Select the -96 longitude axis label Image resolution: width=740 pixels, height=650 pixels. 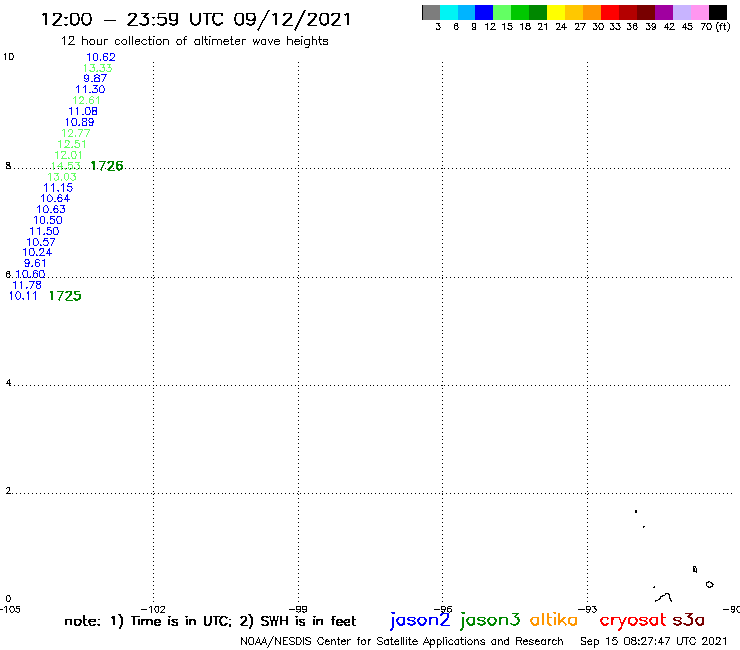443,609
